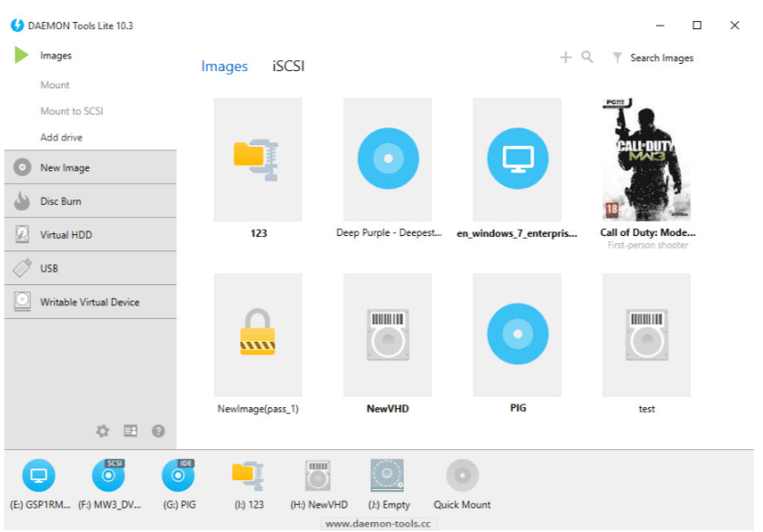Click the DAEMON Tools lightning logo

click(x=17, y=26)
